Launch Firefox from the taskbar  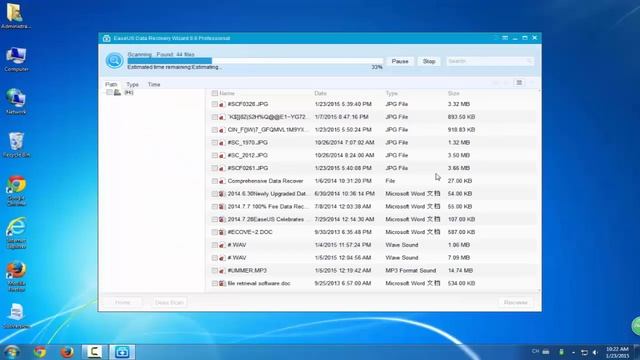pos(67,352)
